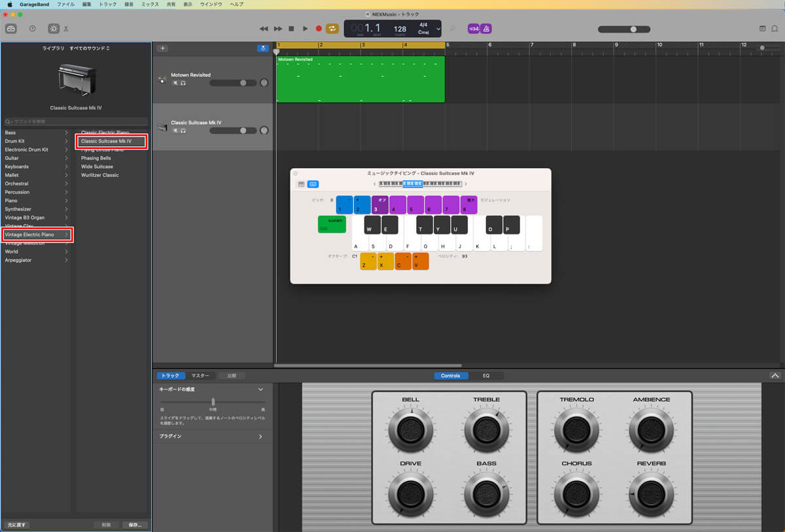The height and width of the screenshot is (532, 785).
Task: Select Wurlitzer Classic in the sound list
Action: coord(99,175)
